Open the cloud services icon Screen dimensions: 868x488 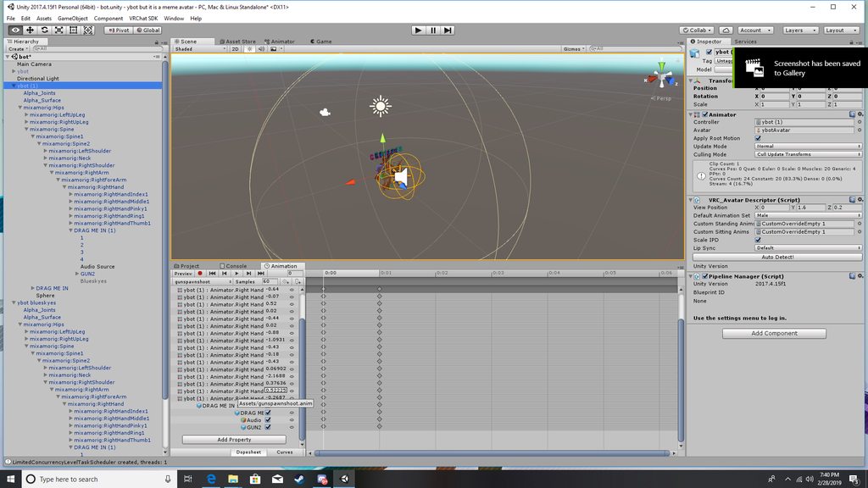pos(726,30)
